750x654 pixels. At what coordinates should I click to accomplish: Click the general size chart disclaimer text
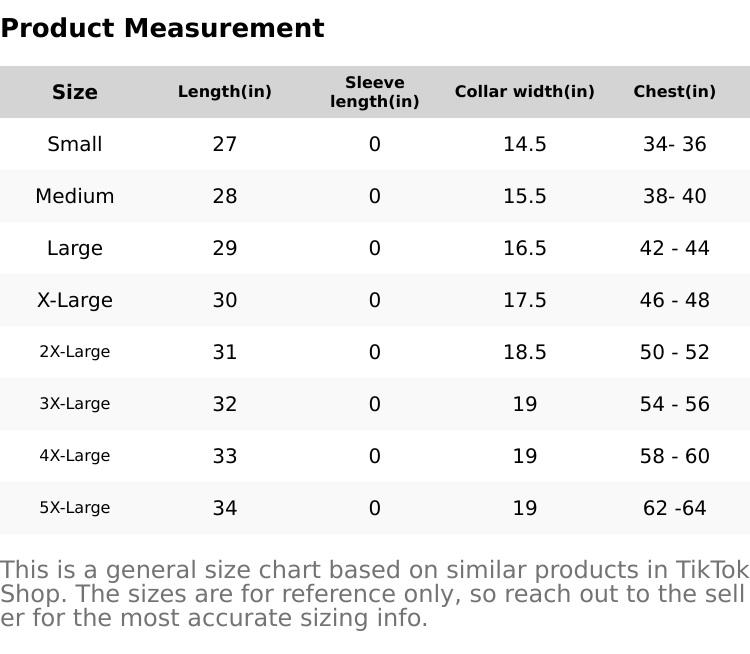click(x=375, y=594)
